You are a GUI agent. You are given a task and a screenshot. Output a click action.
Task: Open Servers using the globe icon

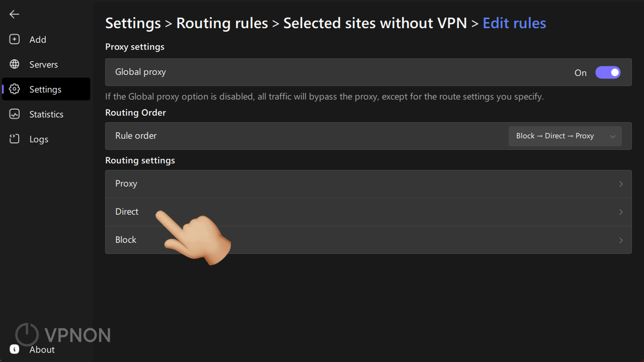pyautogui.click(x=15, y=64)
